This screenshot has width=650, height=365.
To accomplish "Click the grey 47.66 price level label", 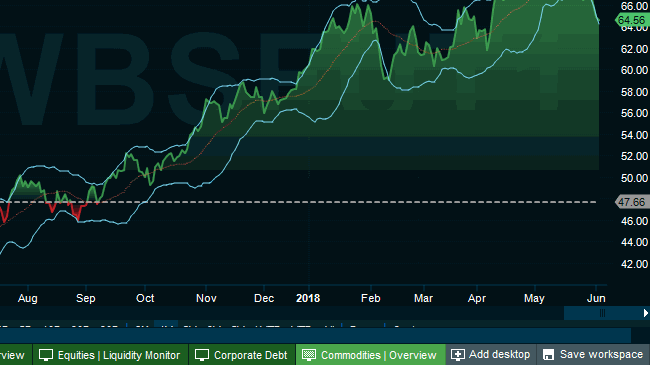I will 632,202.
